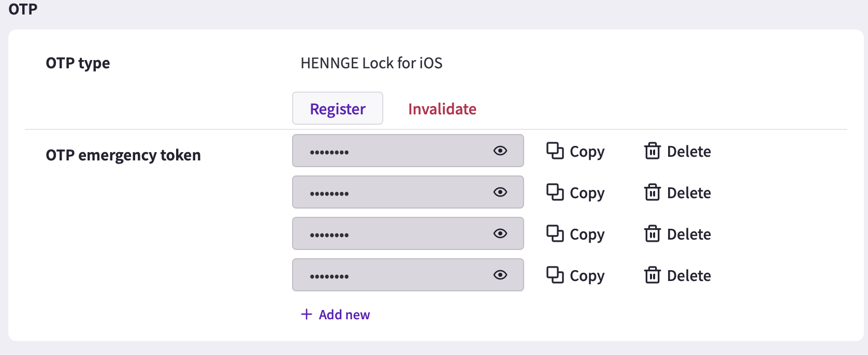Click the copy icon for the first token
Image resolution: width=868 pixels, height=355 pixels.
pos(555,151)
